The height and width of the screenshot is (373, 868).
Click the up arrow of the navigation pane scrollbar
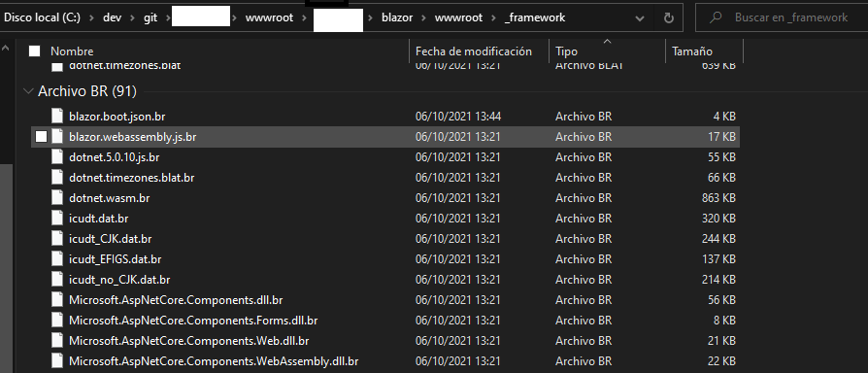click(6, 49)
